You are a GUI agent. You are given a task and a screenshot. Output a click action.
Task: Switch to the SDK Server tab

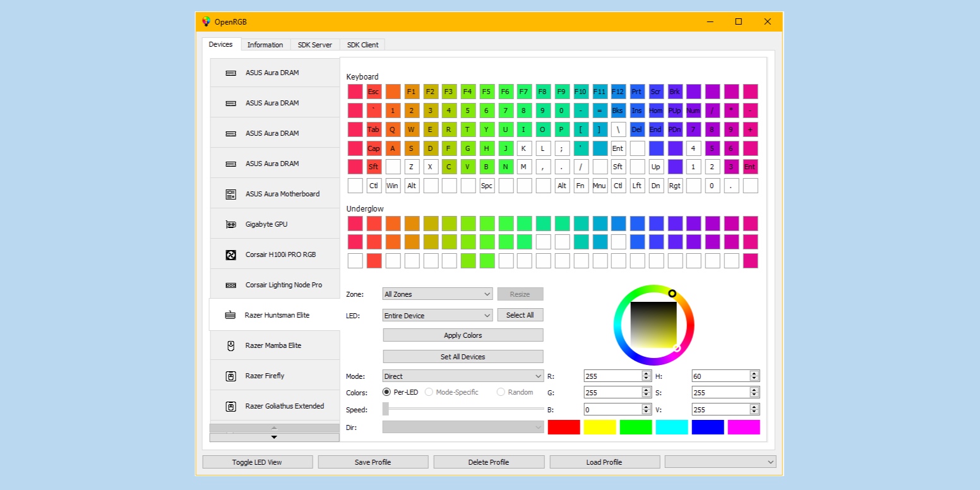[315, 45]
